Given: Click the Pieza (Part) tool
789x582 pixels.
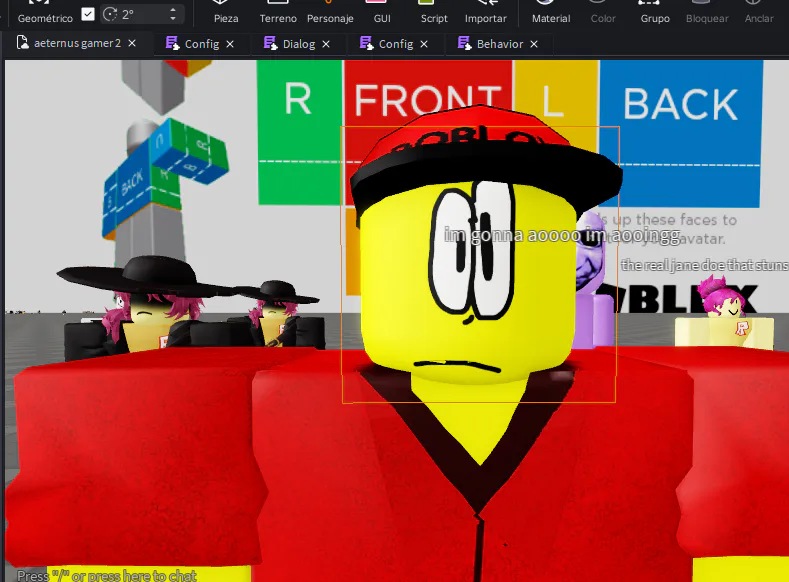Looking at the screenshot, I should pos(226,12).
